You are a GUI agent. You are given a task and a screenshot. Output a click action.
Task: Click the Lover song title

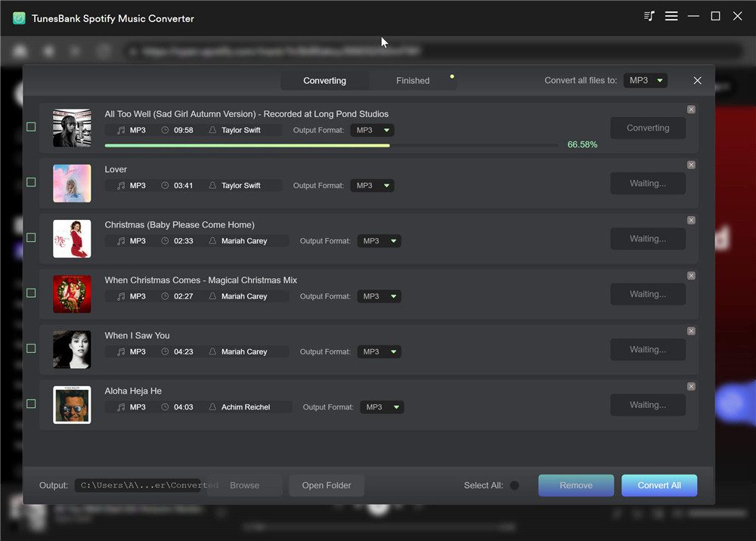tap(116, 169)
